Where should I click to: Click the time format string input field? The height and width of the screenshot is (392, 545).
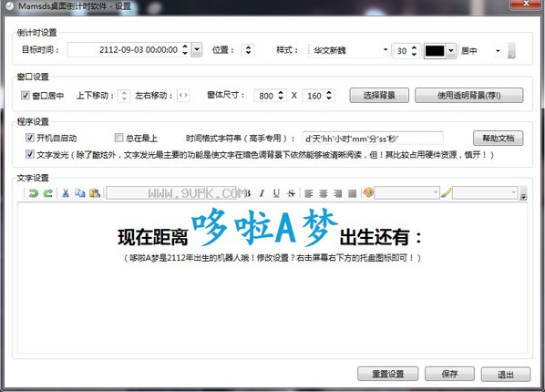(x=373, y=139)
